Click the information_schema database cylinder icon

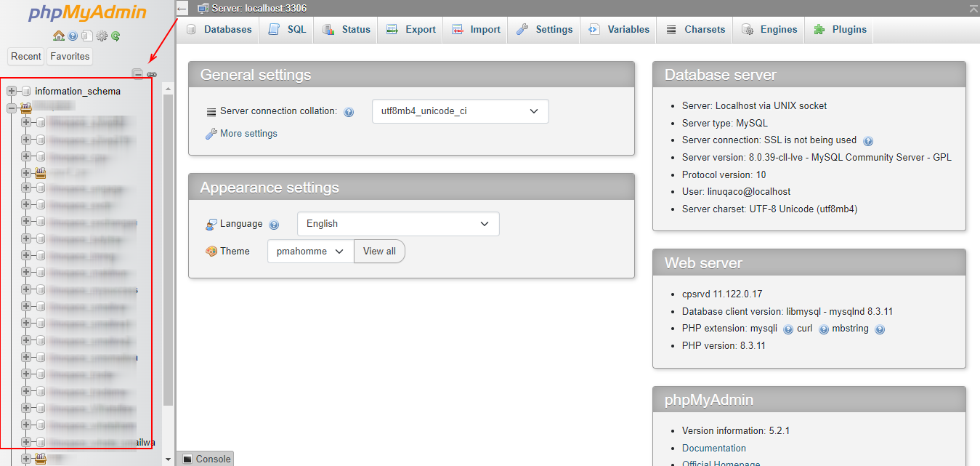(x=26, y=91)
